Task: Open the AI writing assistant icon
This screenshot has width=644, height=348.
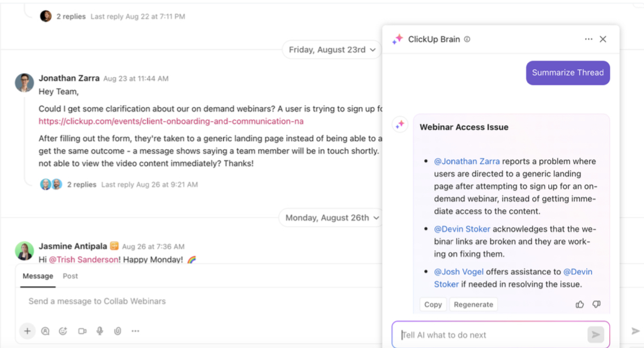Action: pyautogui.click(x=45, y=331)
